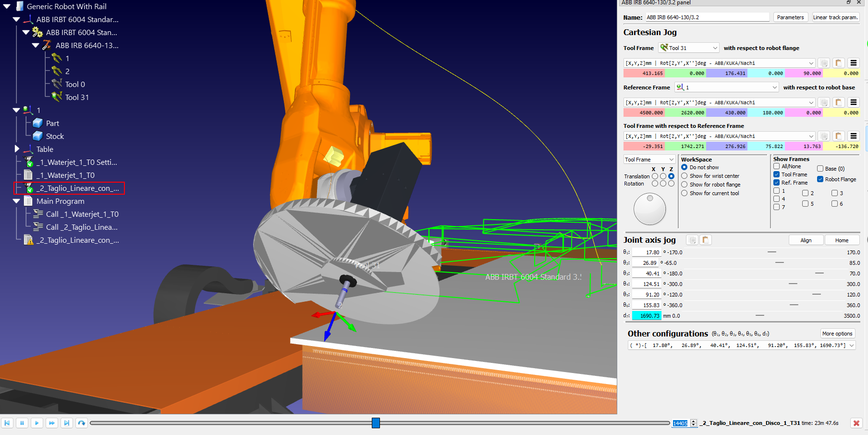Enable the Base (0) frame checkbox
The height and width of the screenshot is (435, 868).
pos(820,169)
